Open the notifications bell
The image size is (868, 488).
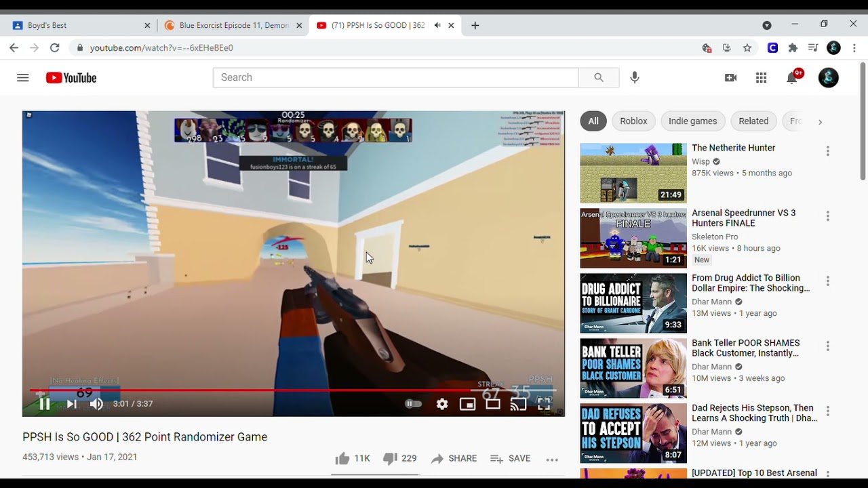pyautogui.click(x=792, y=78)
